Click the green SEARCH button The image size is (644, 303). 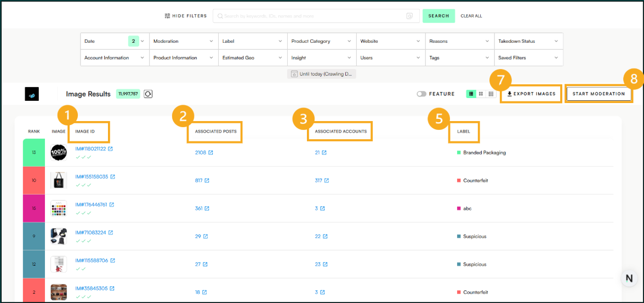[x=438, y=16]
